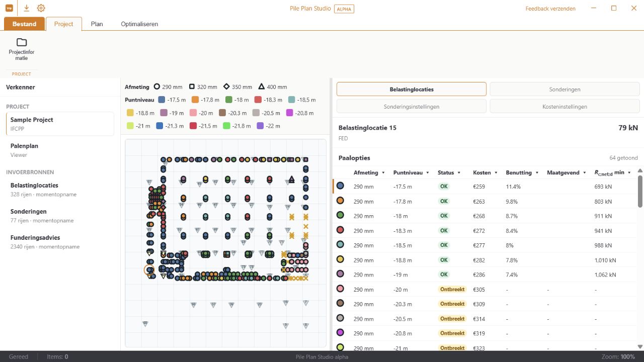Image resolution: width=644 pixels, height=362 pixels.
Task: Click the 290 mm circle legend icon
Action: point(156,87)
